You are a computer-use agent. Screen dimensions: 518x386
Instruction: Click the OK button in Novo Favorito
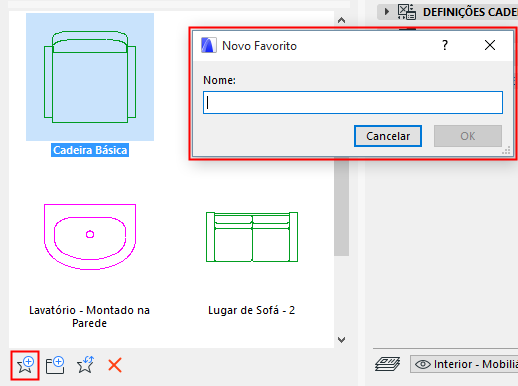(x=468, y=136)
